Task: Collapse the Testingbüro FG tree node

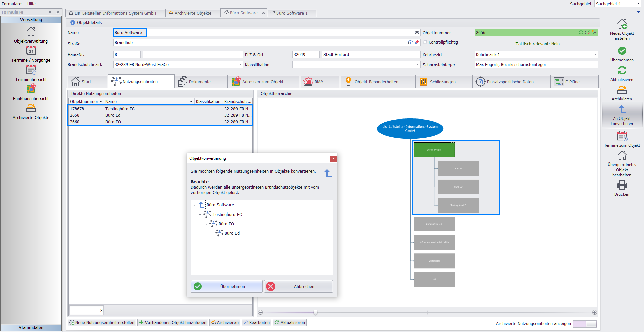Action: [x=200, y=215]
